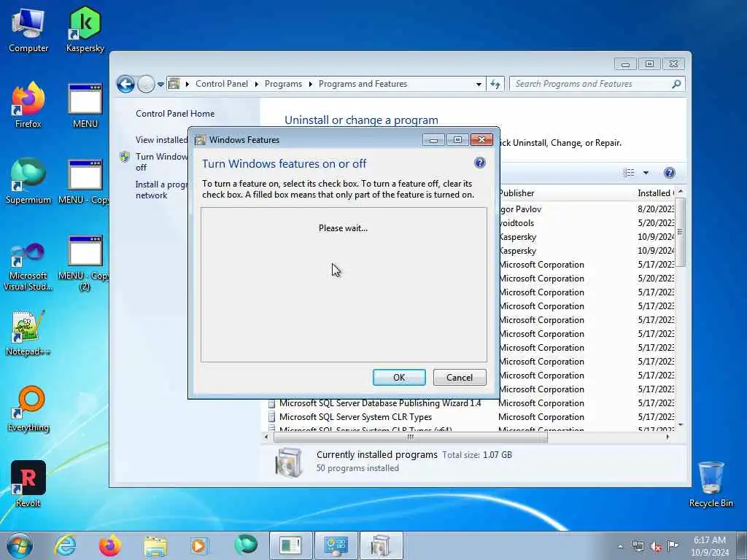Launch Firefox from the taskbar

click(x=110, y=545)
